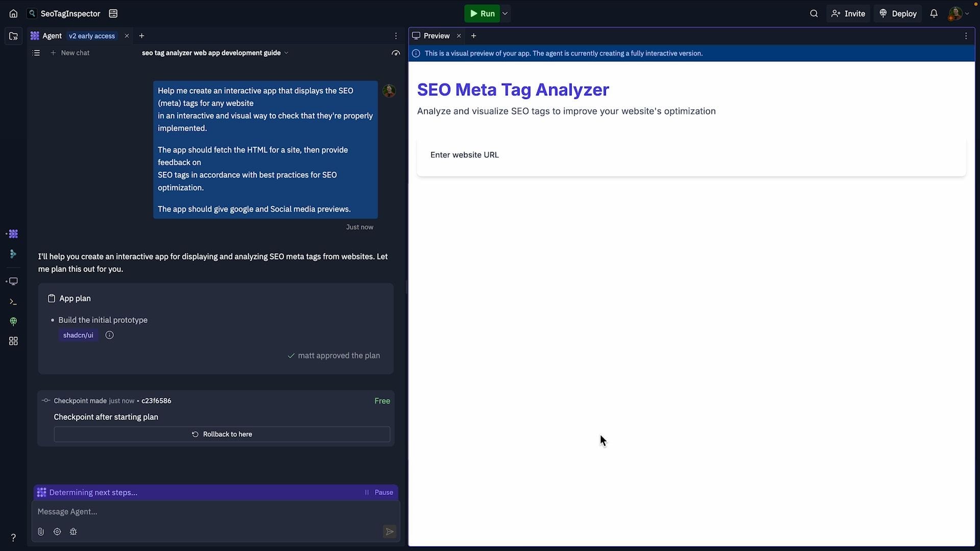Screen dimensions: 980x551
Task: Open the search magnifier in header
Action: (x=814, y=14)
